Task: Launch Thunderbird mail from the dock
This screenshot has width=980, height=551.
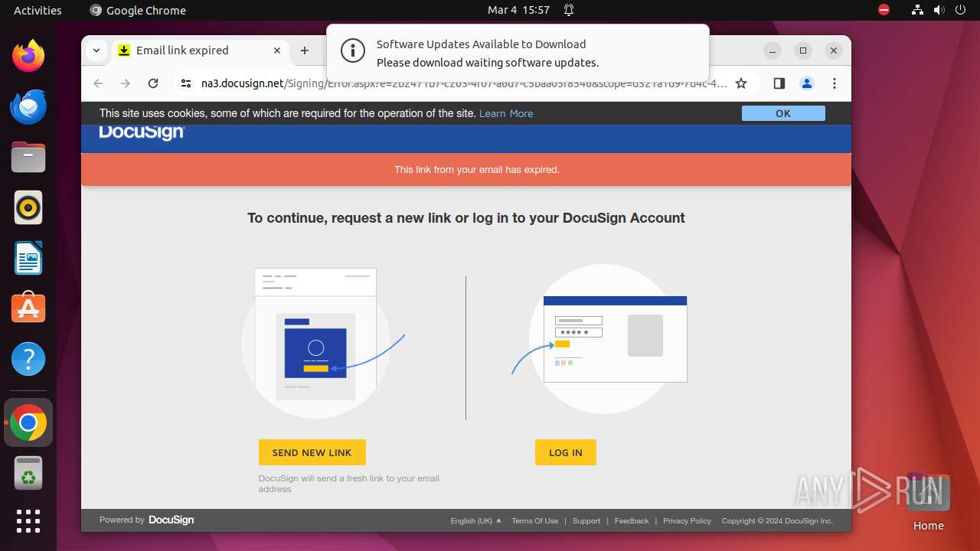Action: point(28,106)
